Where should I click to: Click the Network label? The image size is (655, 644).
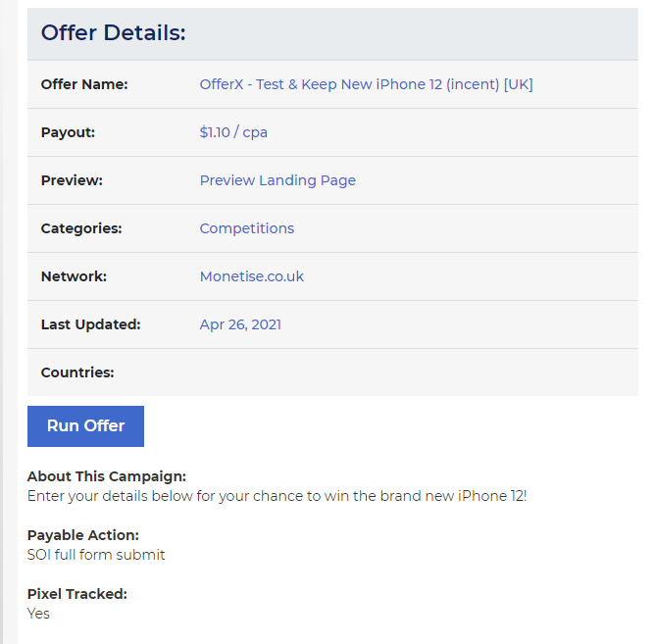pos(74,276)
